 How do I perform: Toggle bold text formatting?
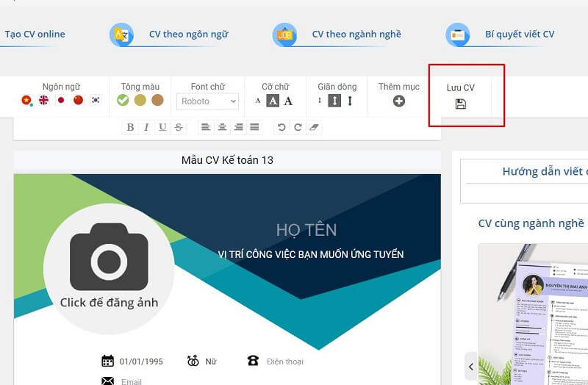click(x=130, y=127)
